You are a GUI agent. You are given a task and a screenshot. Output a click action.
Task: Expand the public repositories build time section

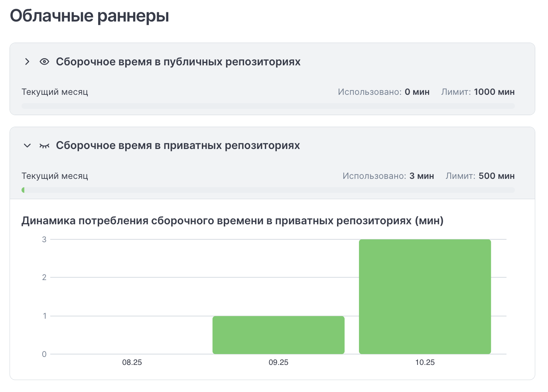click(27, 62)
